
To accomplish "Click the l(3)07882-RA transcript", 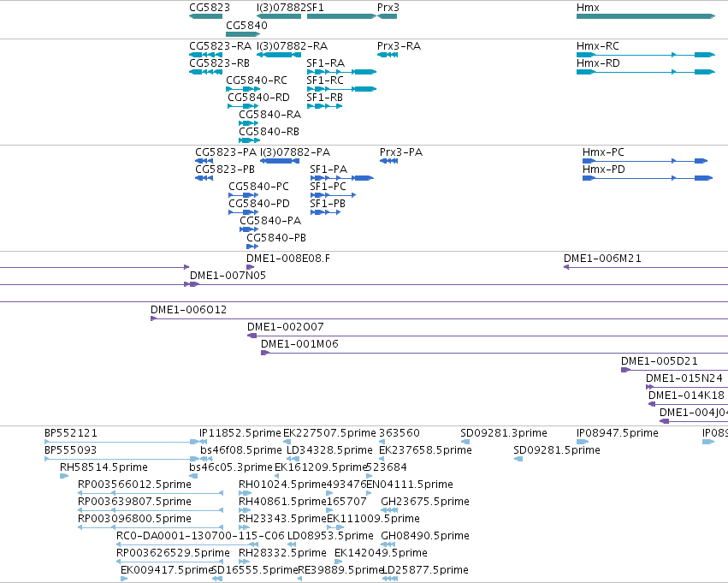I will [x=279, y=55].
